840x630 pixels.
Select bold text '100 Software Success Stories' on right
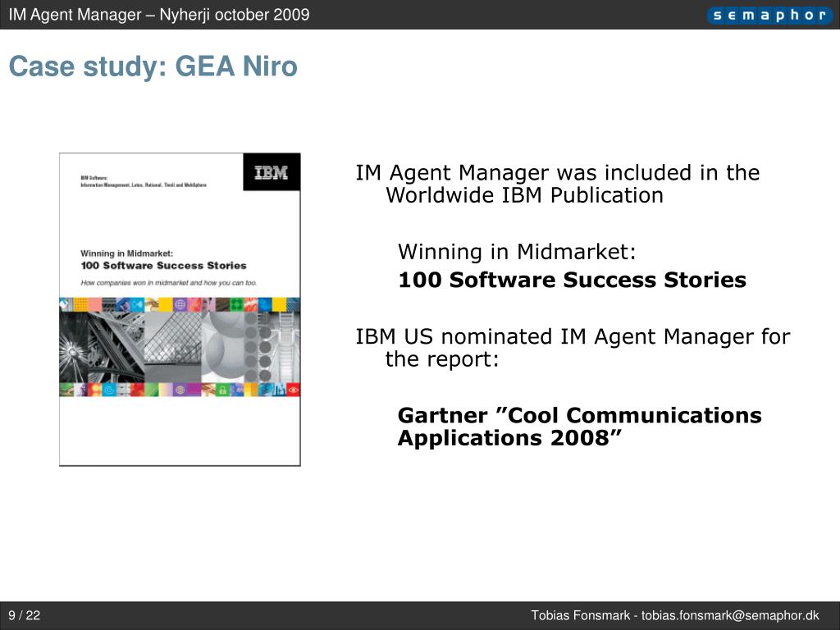coord(572,280)
